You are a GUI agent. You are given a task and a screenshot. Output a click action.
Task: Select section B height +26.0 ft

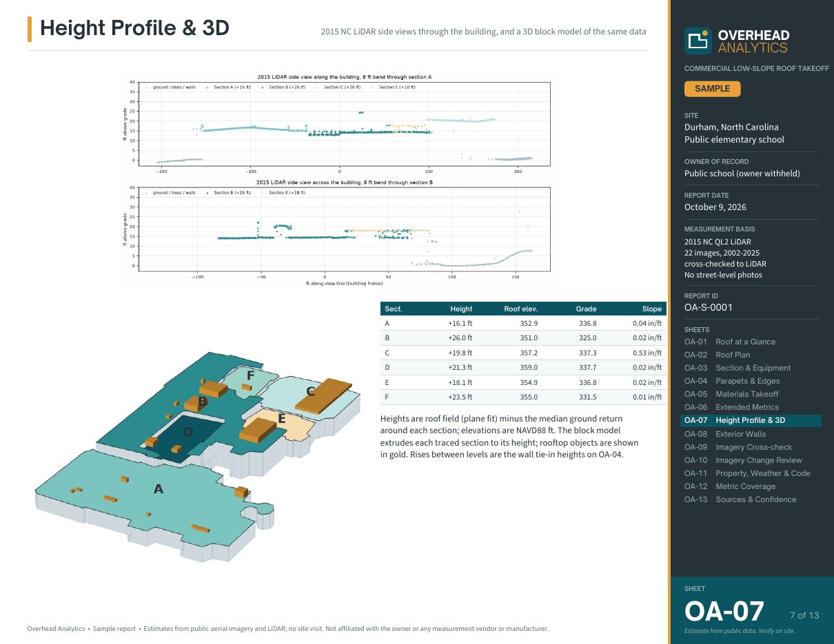(460, 337)
